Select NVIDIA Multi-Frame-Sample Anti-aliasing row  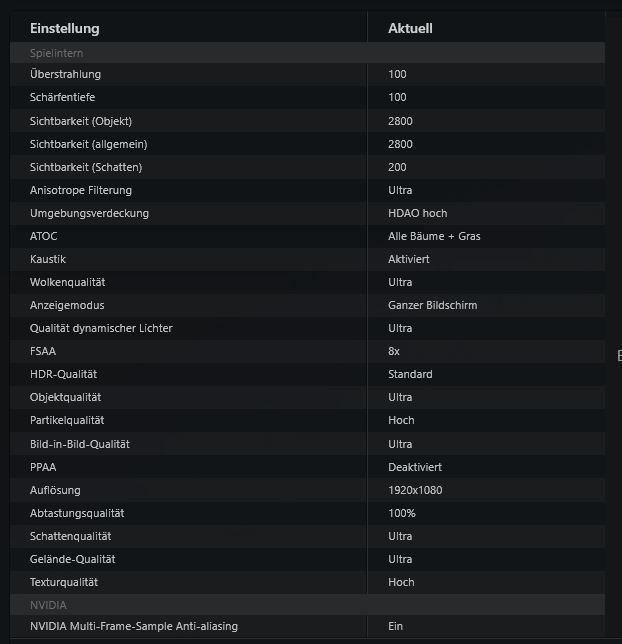click(x=307, y=626)
